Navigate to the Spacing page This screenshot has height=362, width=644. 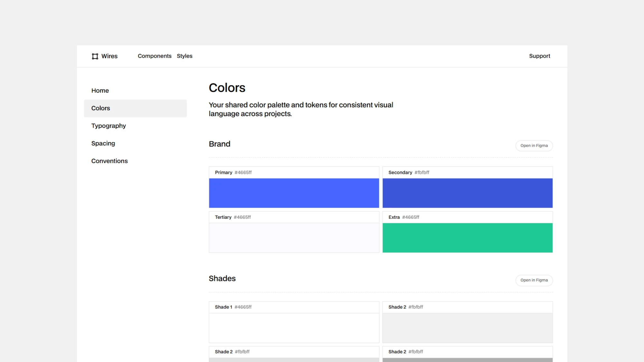coord(103,143)
